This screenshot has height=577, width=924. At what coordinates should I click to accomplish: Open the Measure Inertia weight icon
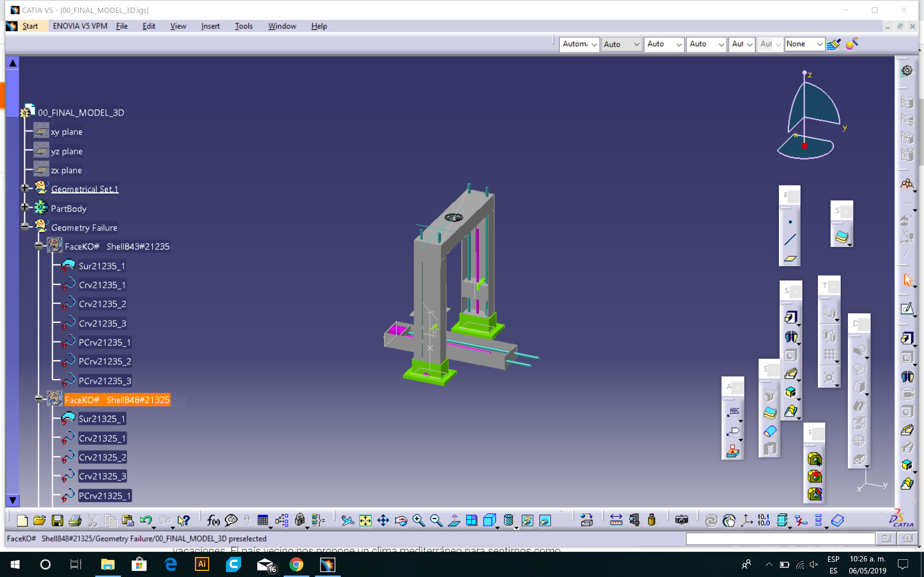pos(651,520)
